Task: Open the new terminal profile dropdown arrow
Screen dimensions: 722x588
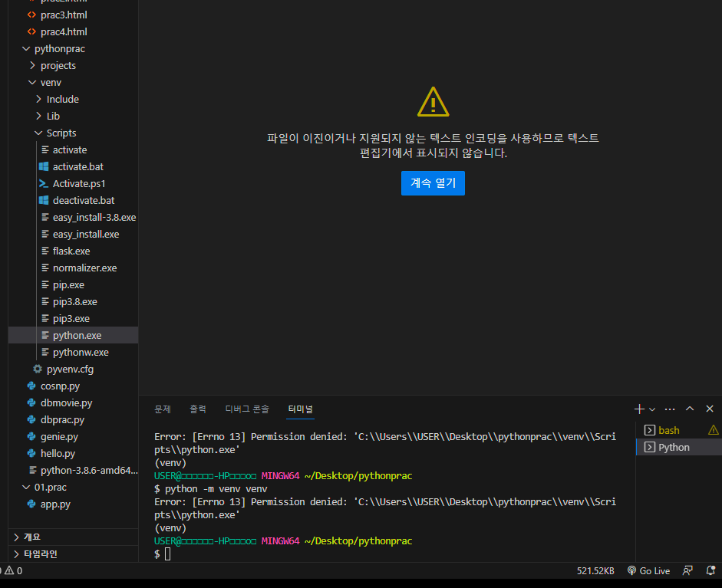Action: tap(652, 409)
